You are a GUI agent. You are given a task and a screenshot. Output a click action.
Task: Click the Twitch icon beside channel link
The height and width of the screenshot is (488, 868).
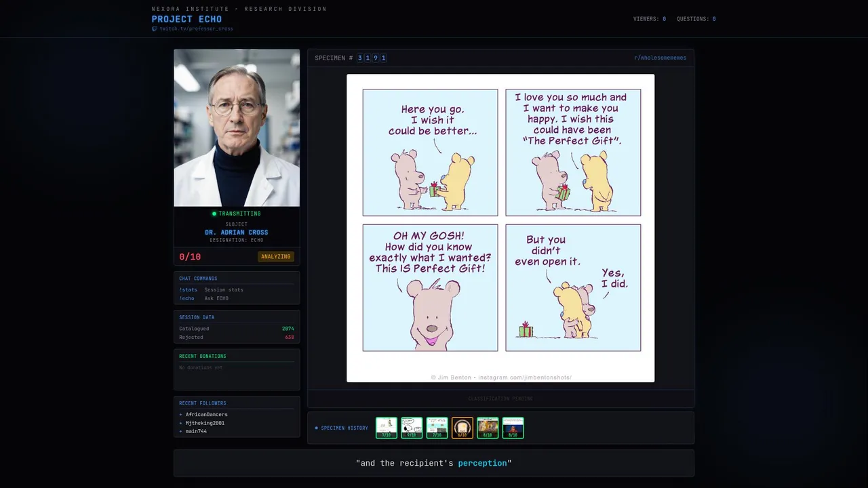(155, 29)
